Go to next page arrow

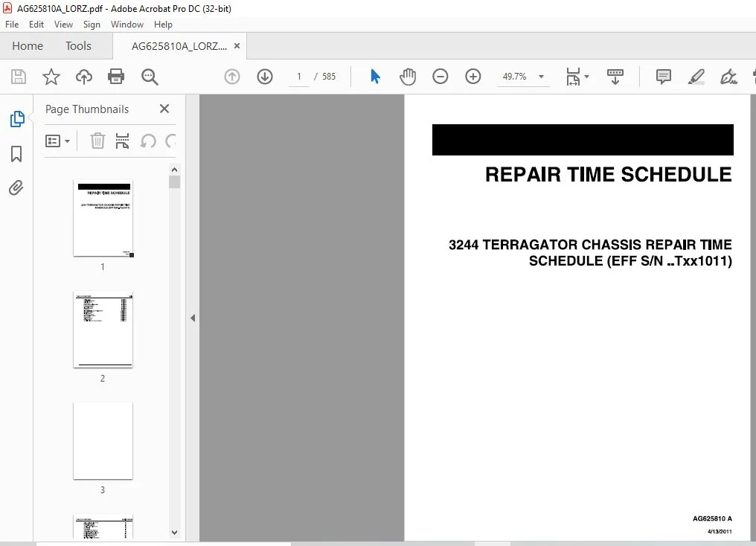[265, 77]
